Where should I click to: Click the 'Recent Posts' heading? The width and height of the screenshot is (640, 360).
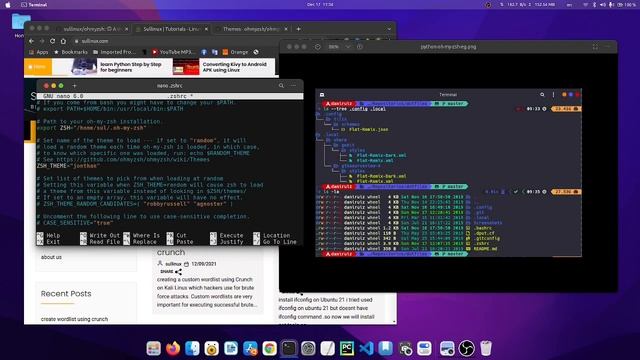(66, 293)
